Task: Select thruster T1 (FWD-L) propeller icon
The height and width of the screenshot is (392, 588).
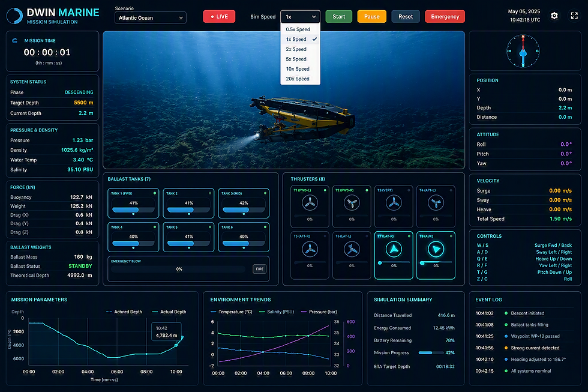Action: [310, 203]
